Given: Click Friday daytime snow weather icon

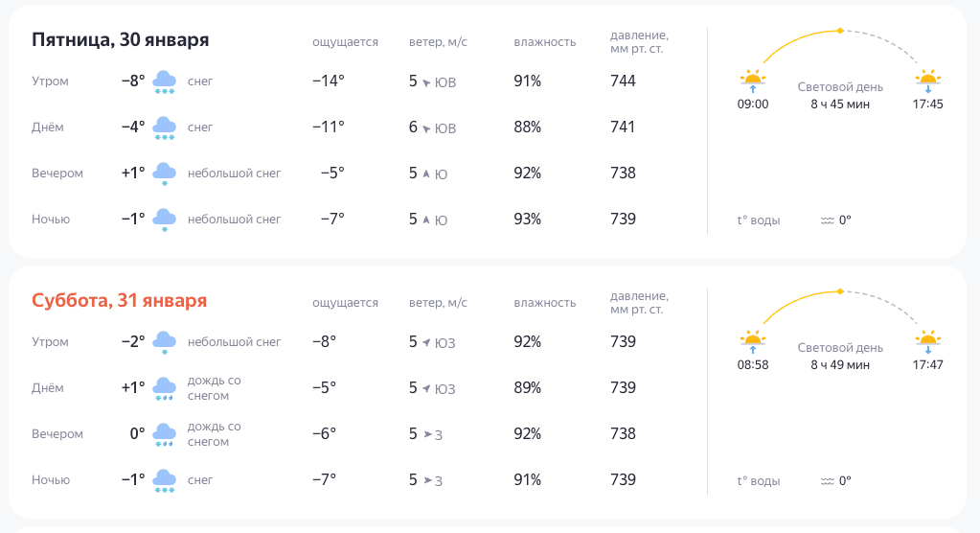Looking at the screenshot, I should pos(164,127).
